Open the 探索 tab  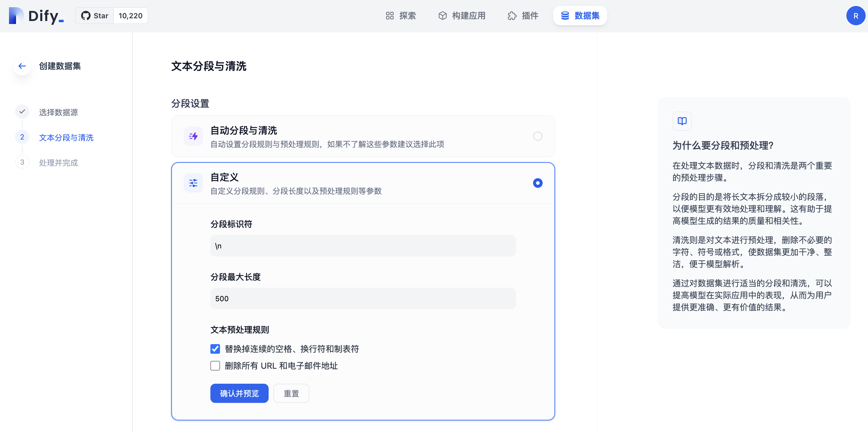pyautogui.click(x=401, y=16)
